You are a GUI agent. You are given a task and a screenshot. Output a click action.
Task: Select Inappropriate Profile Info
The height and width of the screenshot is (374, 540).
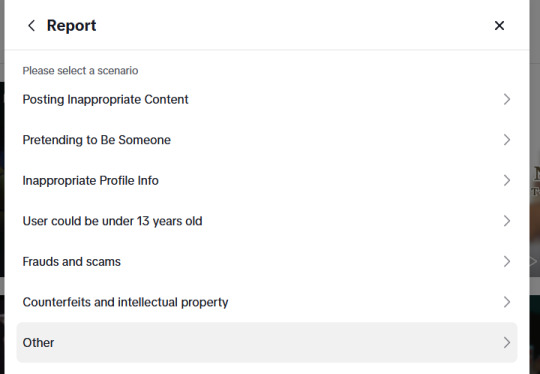[x=267, y=180]
